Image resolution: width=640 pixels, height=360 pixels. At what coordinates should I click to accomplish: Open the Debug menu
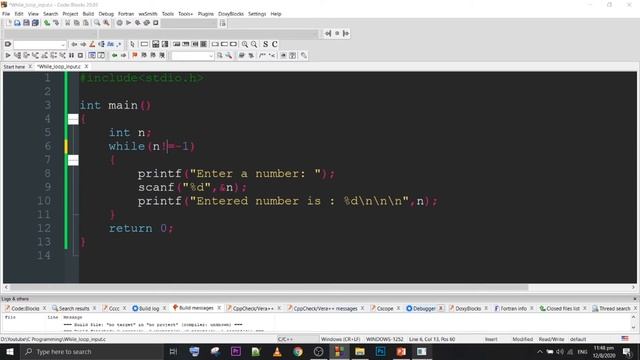[106, 14]
